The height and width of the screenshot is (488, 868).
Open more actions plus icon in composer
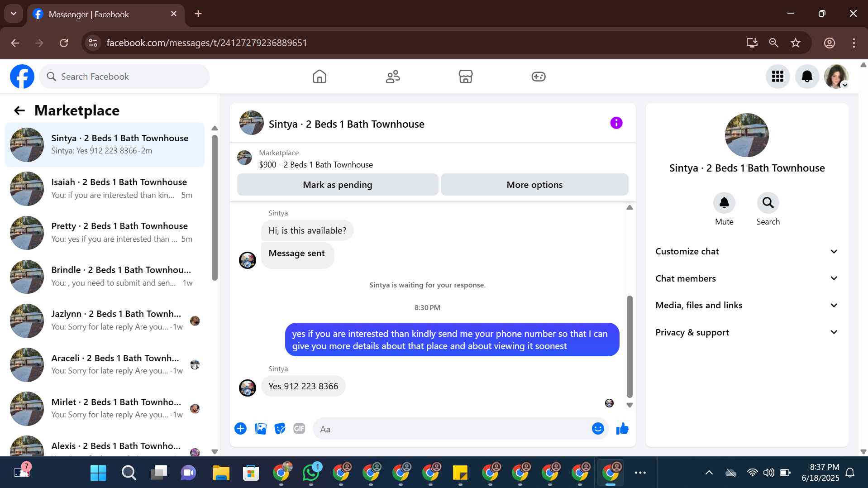[241, 429]
